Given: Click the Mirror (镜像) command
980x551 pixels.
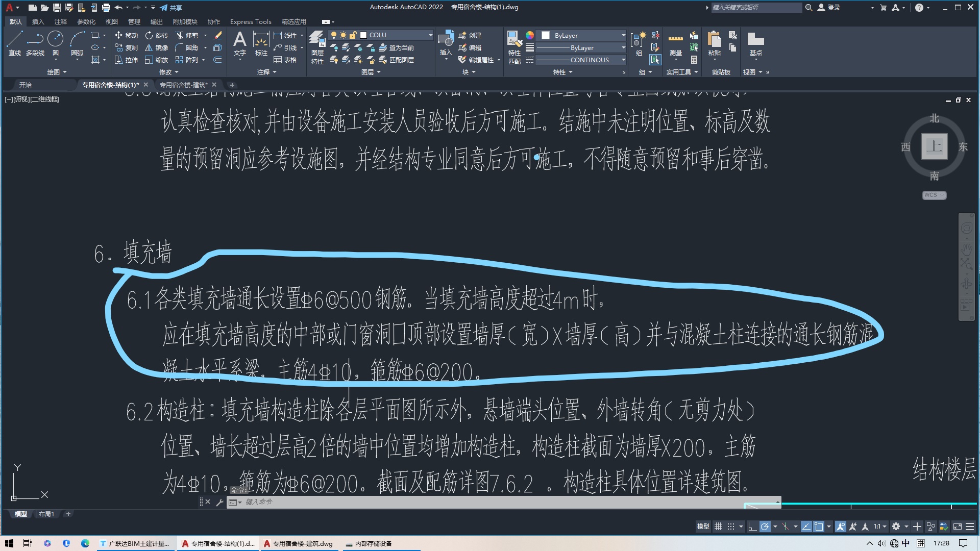Looking at the screenshot, I should point(156,47).
